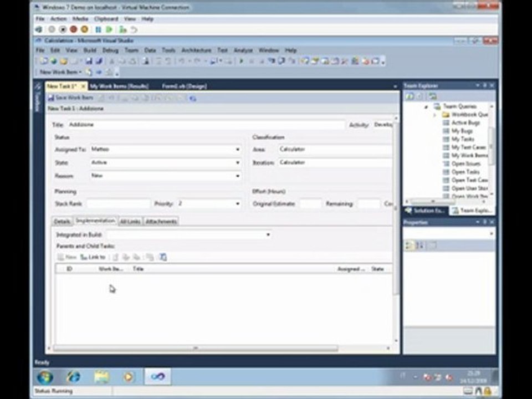Switch to My Work Items Results tab
The height and width of the screenshot is (399, 532).
(120, 86)
